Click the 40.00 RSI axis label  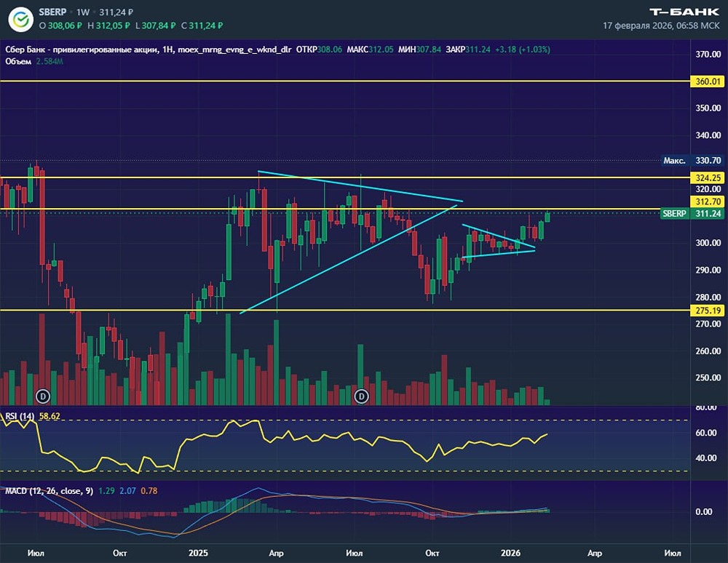click(x=705, y=458)
